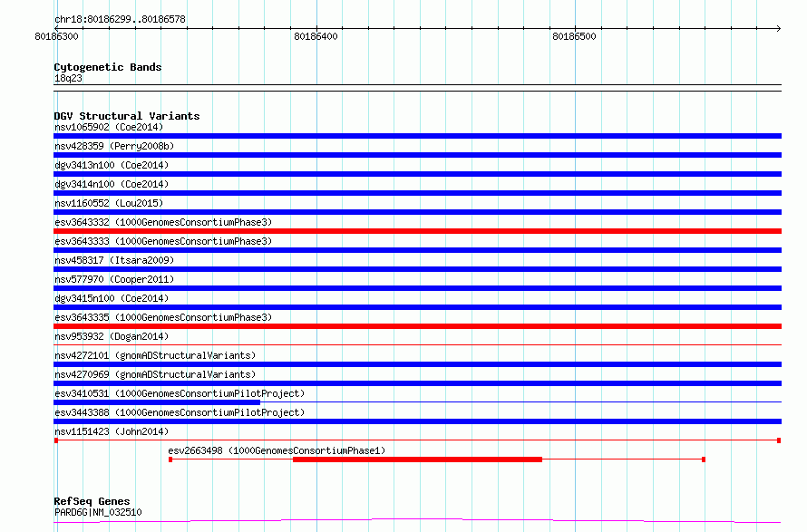Open the esv3643332 variant label
The height and width of the screenshot is (532, 807).
point(163,222)
